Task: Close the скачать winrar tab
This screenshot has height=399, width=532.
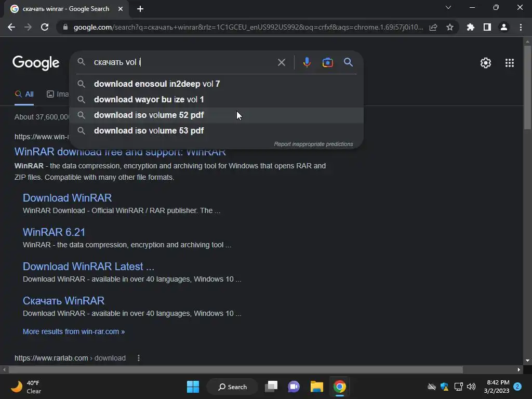Action: pyautogui.click(x=121, y=9)
